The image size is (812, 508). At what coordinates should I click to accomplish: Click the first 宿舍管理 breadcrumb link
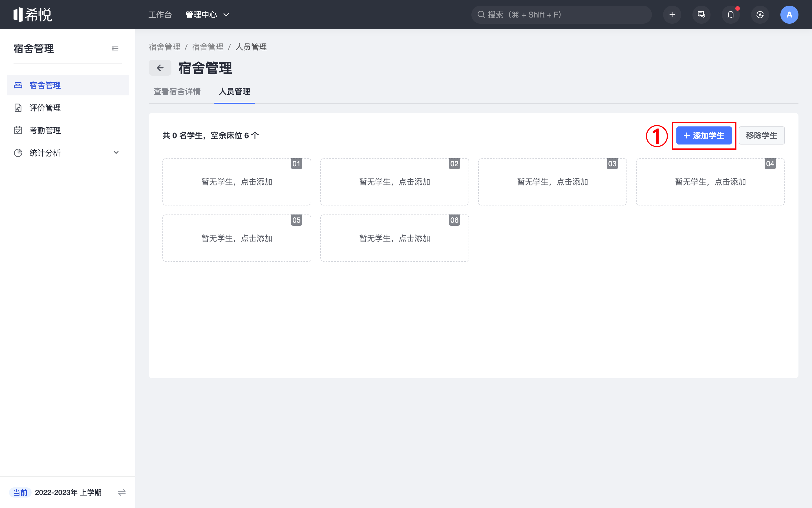[164, 47]
